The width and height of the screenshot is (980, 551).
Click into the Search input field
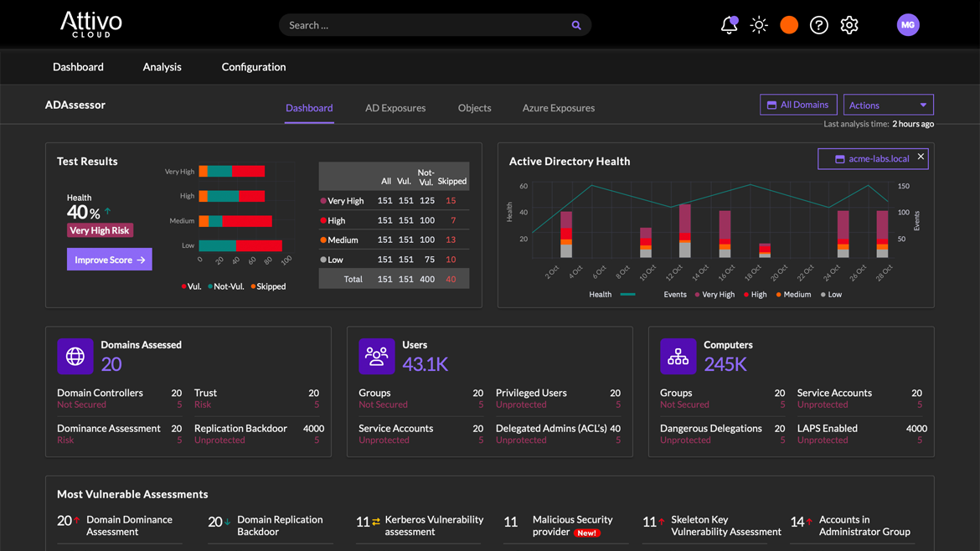423,25
